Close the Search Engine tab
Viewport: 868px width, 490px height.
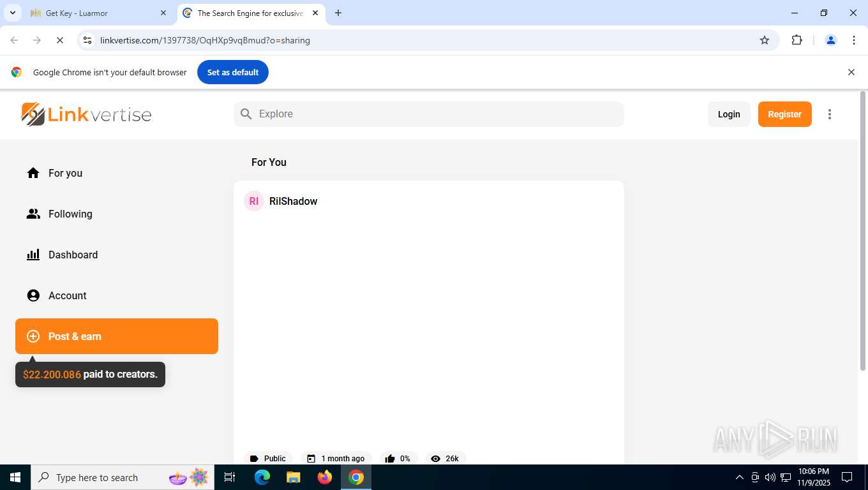tap(315, 13)
